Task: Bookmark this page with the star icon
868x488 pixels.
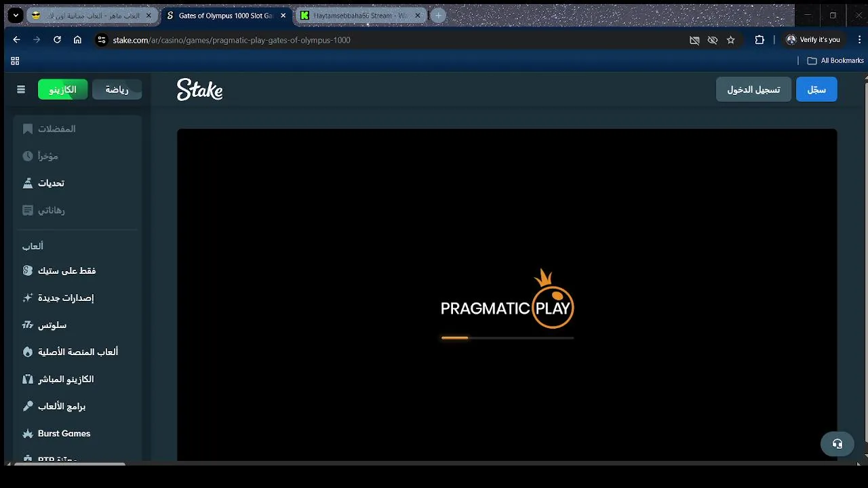Action: (x=730, y=40)
